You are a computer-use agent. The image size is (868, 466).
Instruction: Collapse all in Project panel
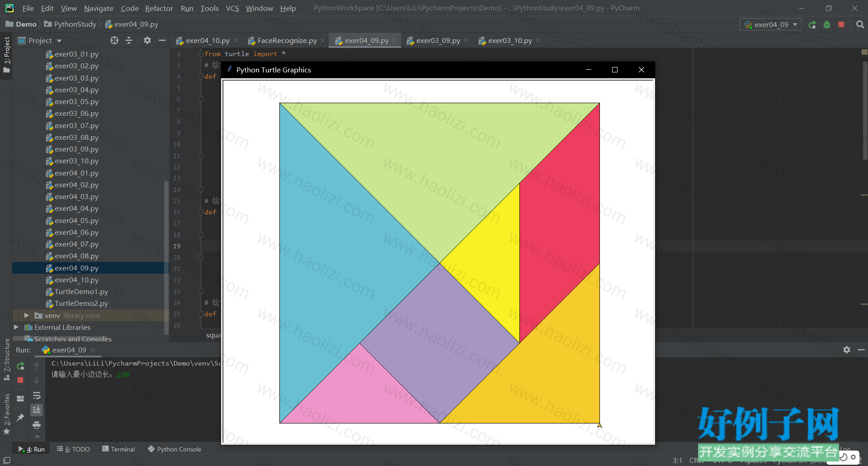129,40
